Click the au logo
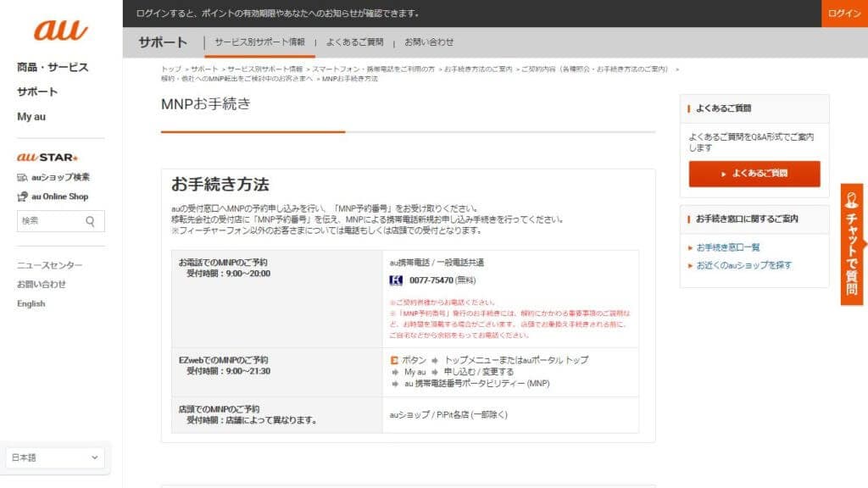 click(60, 30)
